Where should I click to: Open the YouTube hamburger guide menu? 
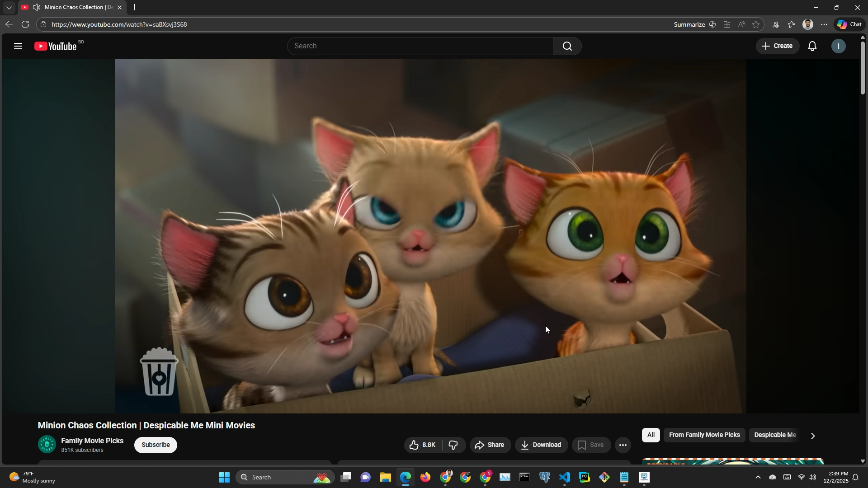pos(18,46)
